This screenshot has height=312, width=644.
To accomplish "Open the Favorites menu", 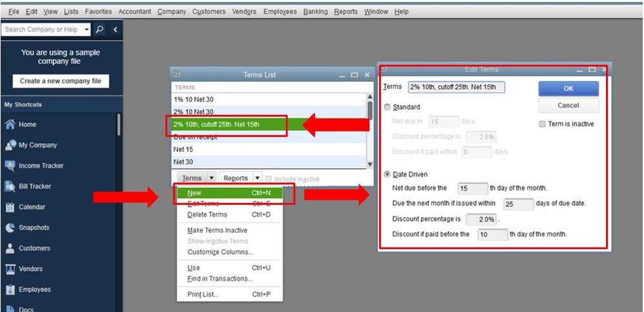I will click(98, 12).
